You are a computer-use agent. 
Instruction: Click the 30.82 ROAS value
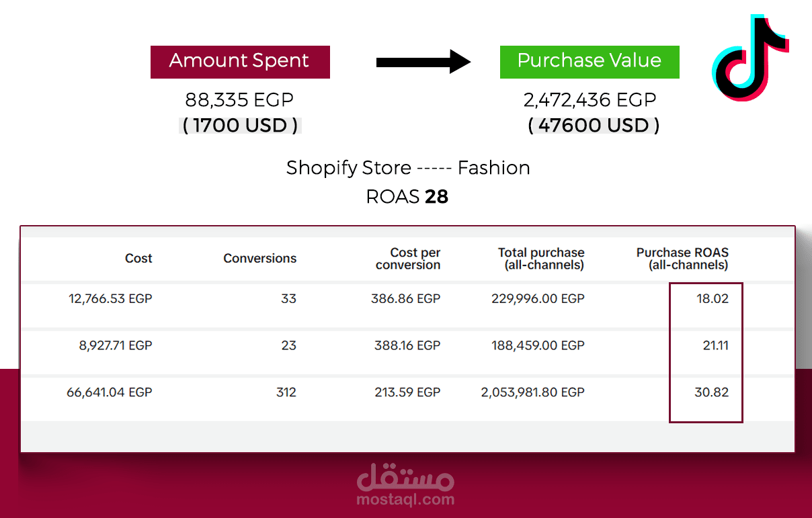click(712, 392)
